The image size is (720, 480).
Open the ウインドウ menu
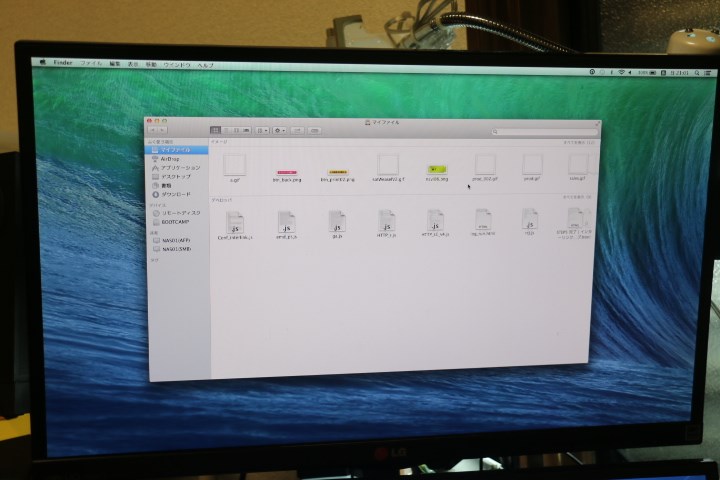[x=177, y=65]
